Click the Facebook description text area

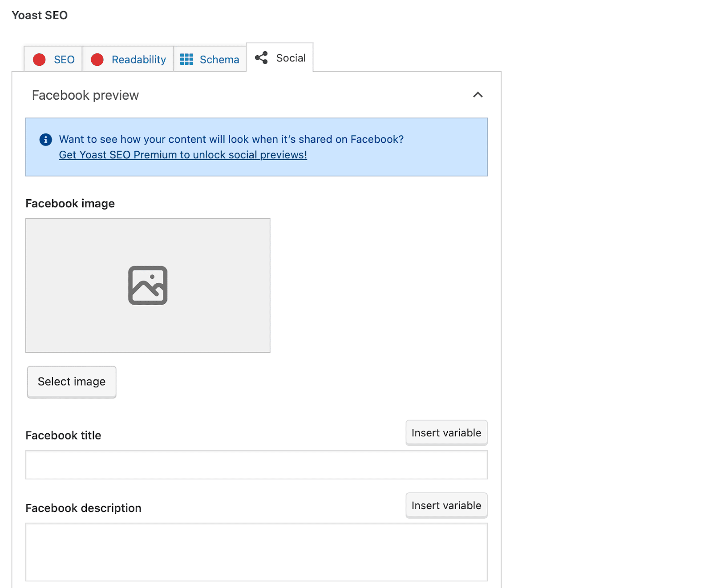pyautogui.click(x=256, y=552)
